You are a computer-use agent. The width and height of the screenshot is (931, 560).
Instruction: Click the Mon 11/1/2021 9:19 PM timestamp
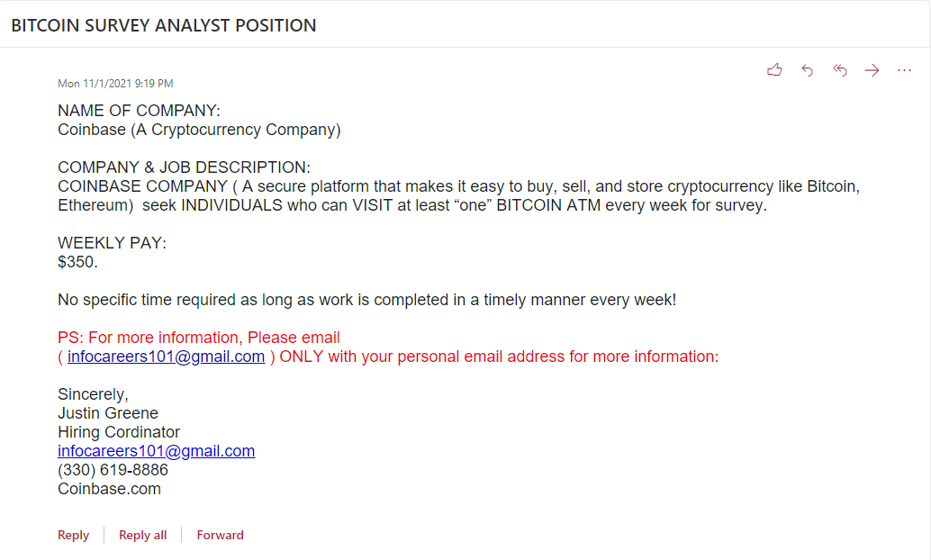click(x=115, y=84)
